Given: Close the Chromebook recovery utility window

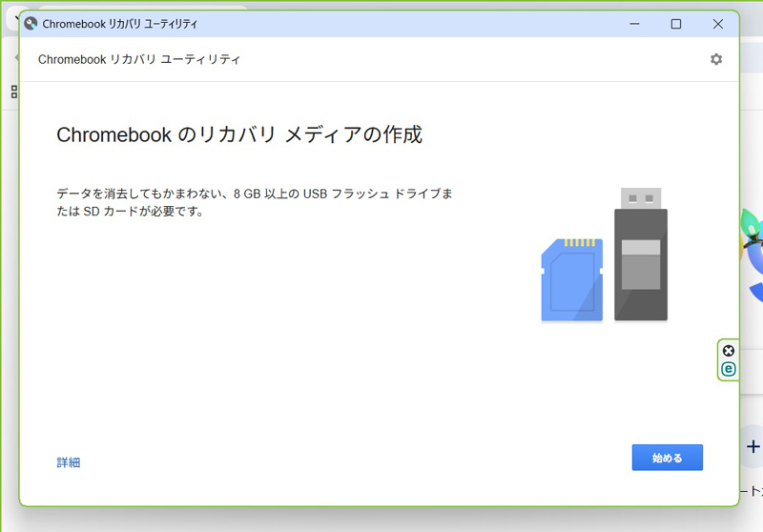Looking at the screenshot, I should tap(717, 24).
